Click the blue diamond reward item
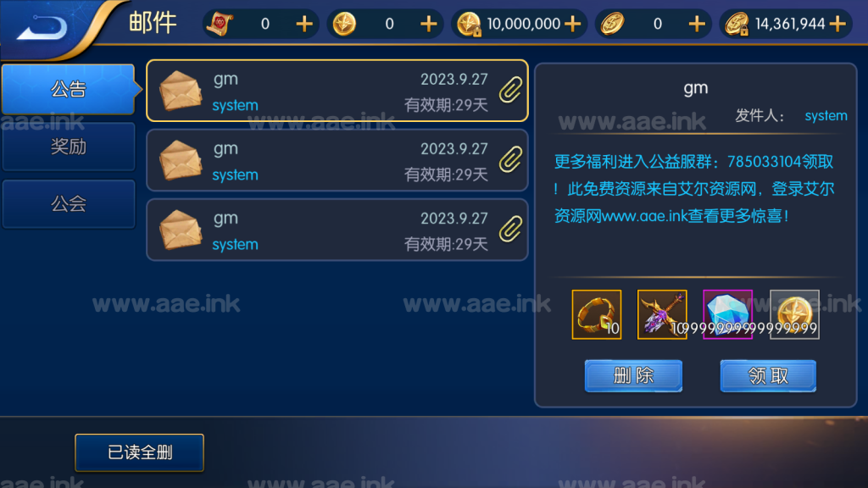 pyautogui.click(x=727, y=314)
